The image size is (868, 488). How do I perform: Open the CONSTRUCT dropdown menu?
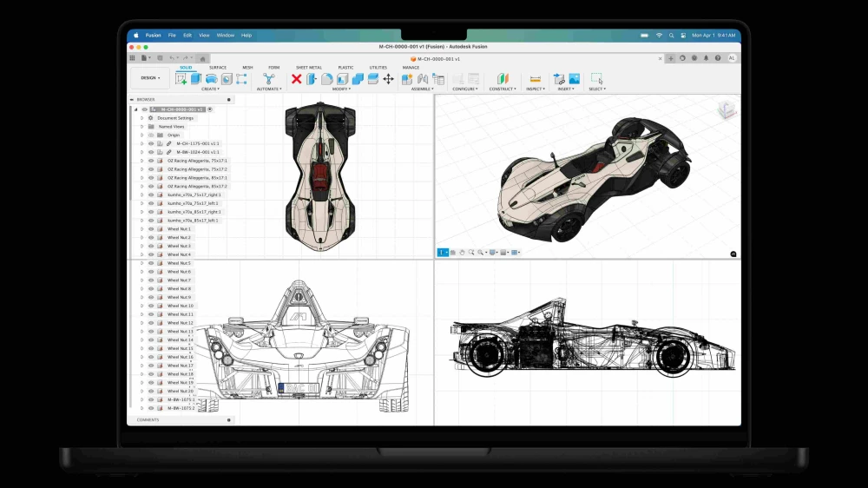coord(503,89)
